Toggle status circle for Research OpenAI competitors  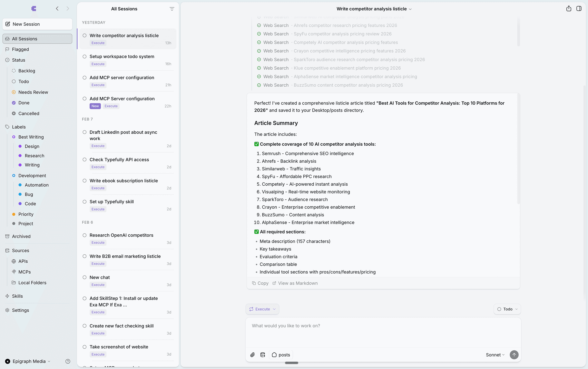pyautogui.click(x=84, y=235)
